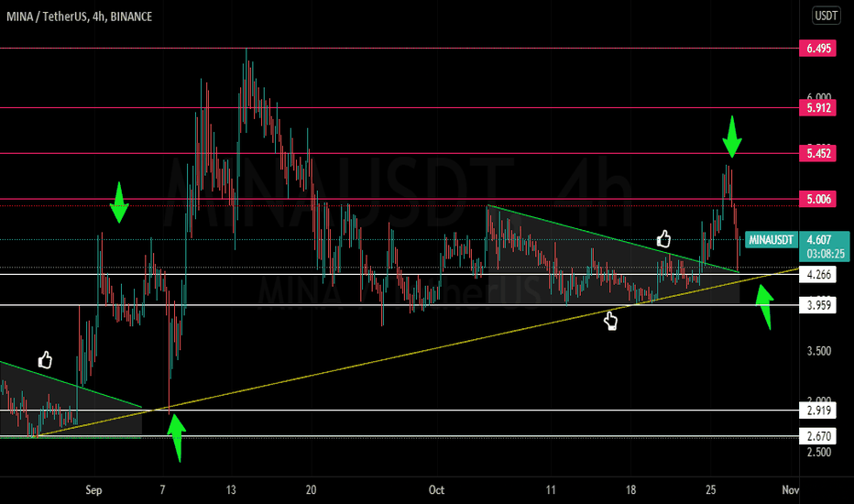Screen dimensions: 854x504
Task: Click the 5.006 red price label
Action: 818,199
